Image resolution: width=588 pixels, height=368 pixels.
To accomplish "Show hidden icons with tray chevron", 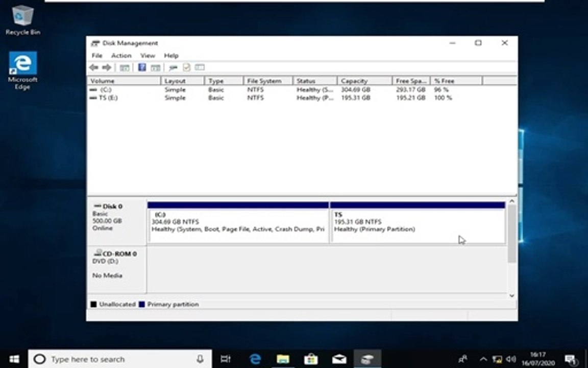I will [483, 359].
